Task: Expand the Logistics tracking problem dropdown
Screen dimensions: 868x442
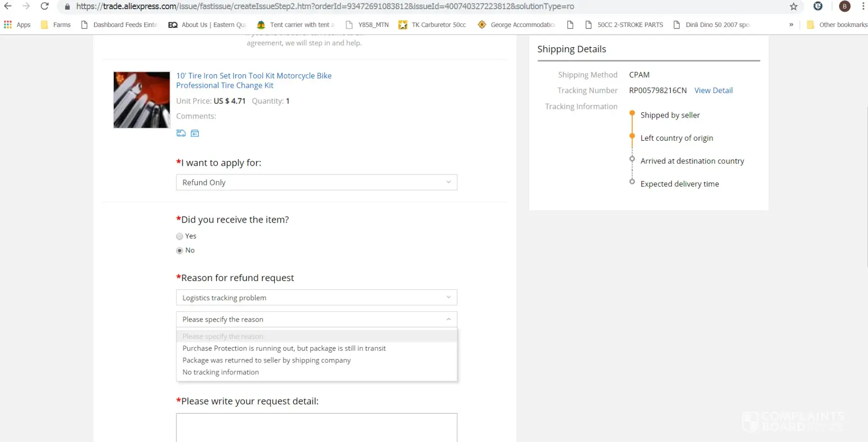Action: pyautogui.click(x=316, y=298)
